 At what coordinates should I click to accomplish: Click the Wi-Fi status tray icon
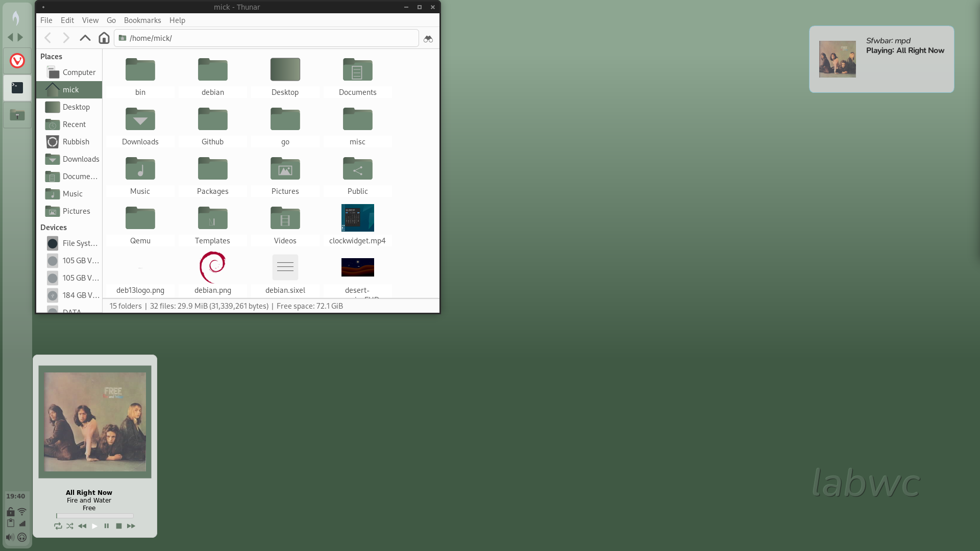(x=22, y=511)
